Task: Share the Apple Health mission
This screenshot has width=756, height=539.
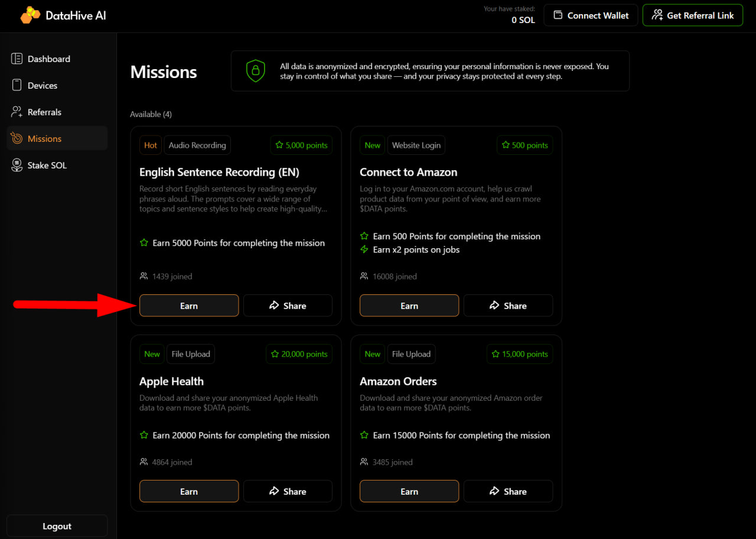Action: click(x=288, y=491)
